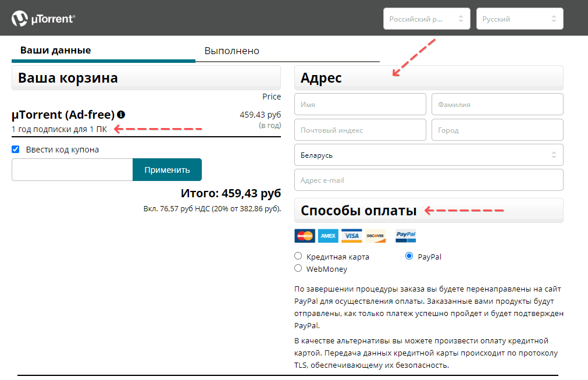This screenshot has height=380, width=588.
Task: Uncheck the 'Ввести код купона' checkbox
Action: point(15,150)
